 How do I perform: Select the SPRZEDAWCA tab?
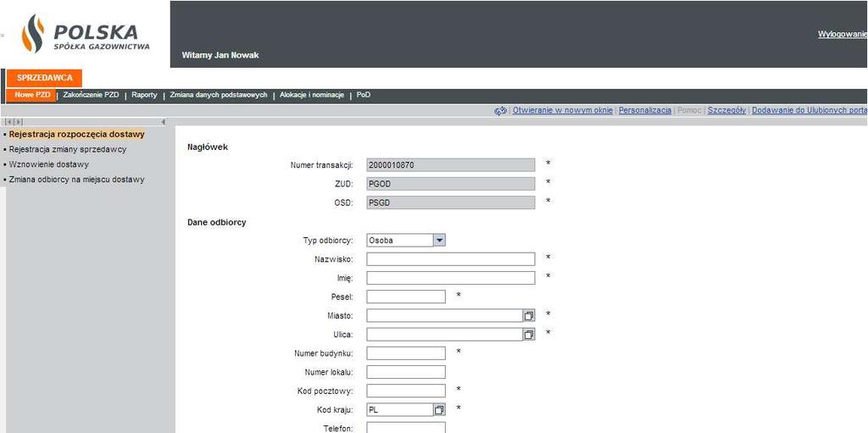click(44, 78)
